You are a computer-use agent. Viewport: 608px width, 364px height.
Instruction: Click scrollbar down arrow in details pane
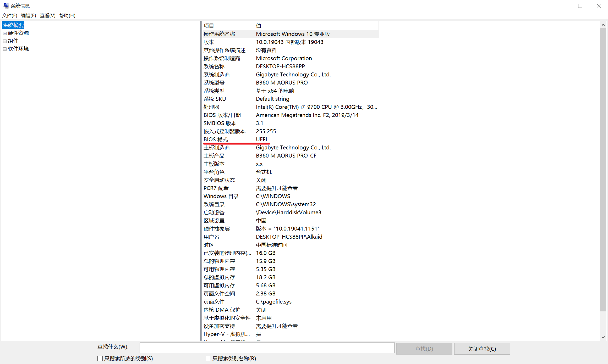pyautogui.click(x=603, y=337)
